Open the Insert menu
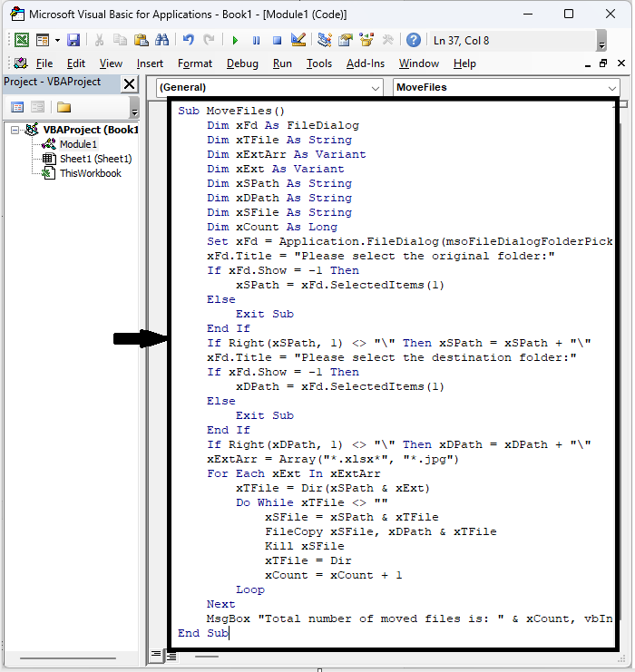 click(150, 63)
